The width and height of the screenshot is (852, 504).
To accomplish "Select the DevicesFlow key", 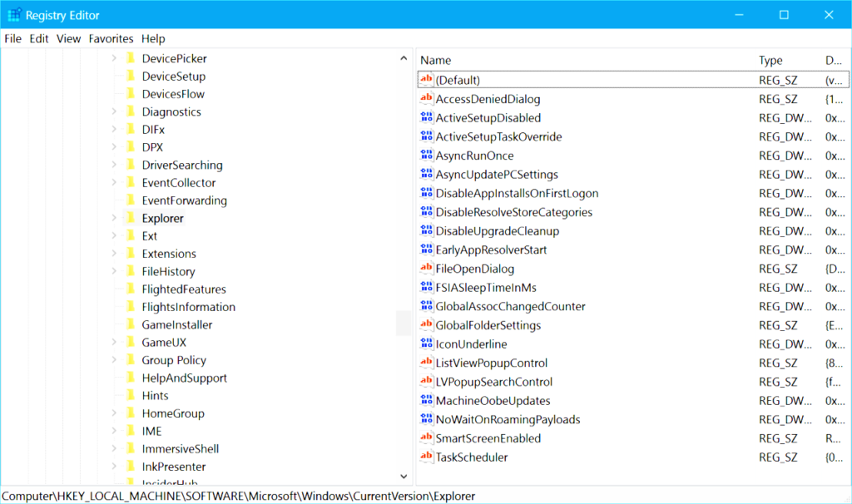I will (x=173, y=94).
